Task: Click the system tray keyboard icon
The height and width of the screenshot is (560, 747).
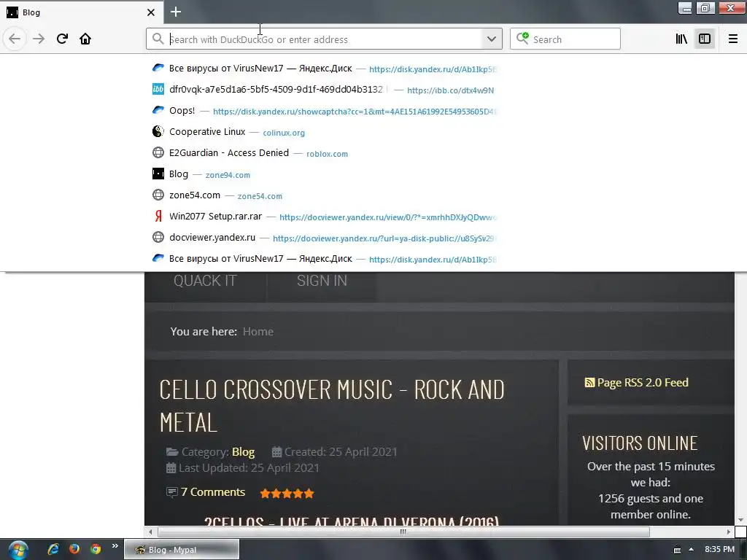Action: point(677,550)
